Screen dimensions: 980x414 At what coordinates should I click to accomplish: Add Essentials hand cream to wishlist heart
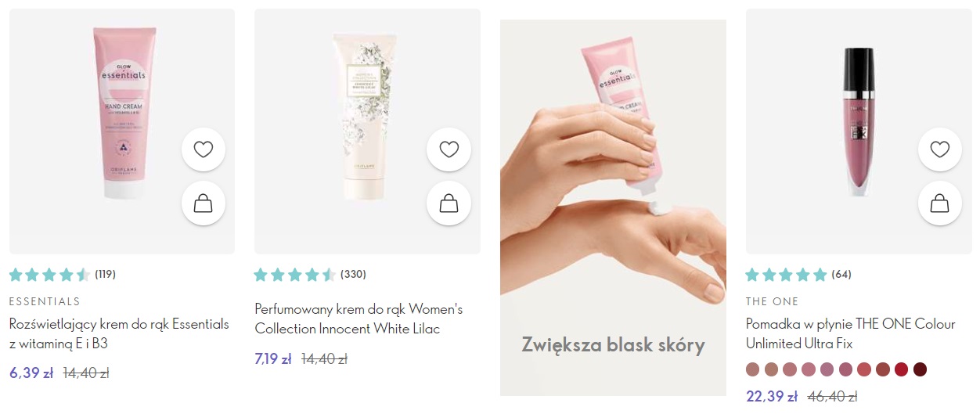pyautogui.click(x=204, y=149)
